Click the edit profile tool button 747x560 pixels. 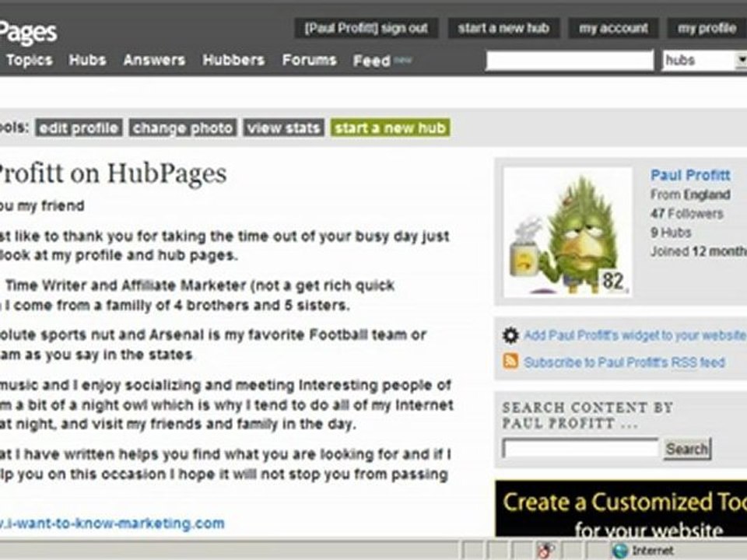coord(79,128)
